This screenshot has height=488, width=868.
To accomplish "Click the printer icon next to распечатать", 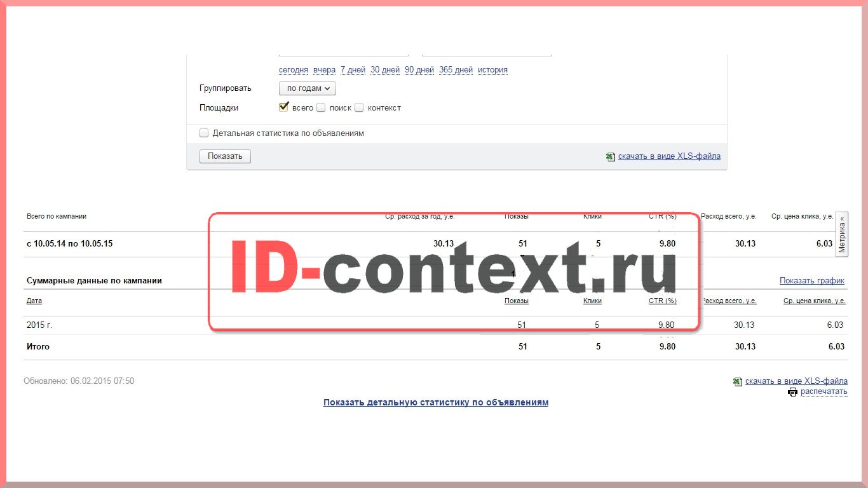I will coord(792,392).
